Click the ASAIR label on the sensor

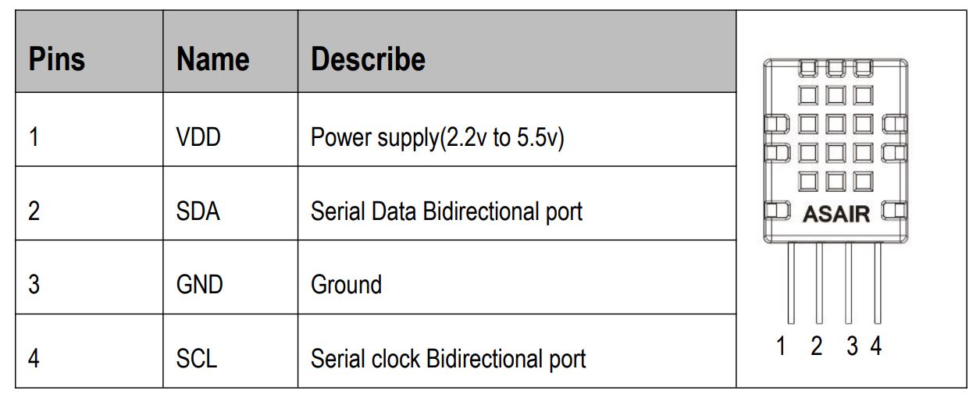tap(836, 213)
